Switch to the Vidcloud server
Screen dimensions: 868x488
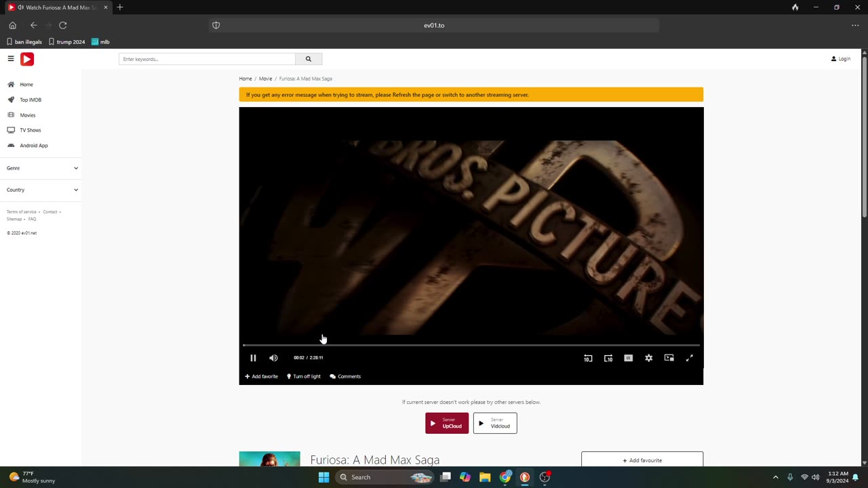(495, 423)
